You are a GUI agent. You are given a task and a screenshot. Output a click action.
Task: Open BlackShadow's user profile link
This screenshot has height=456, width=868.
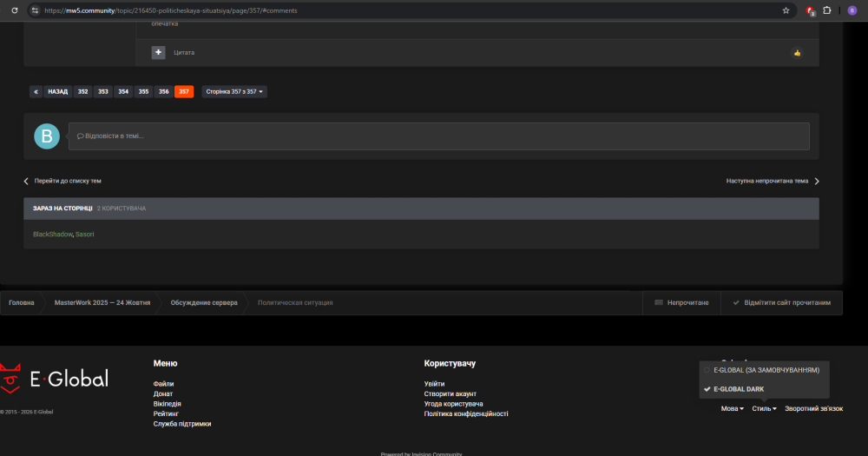pyautogui.click(x=52, y=235)
